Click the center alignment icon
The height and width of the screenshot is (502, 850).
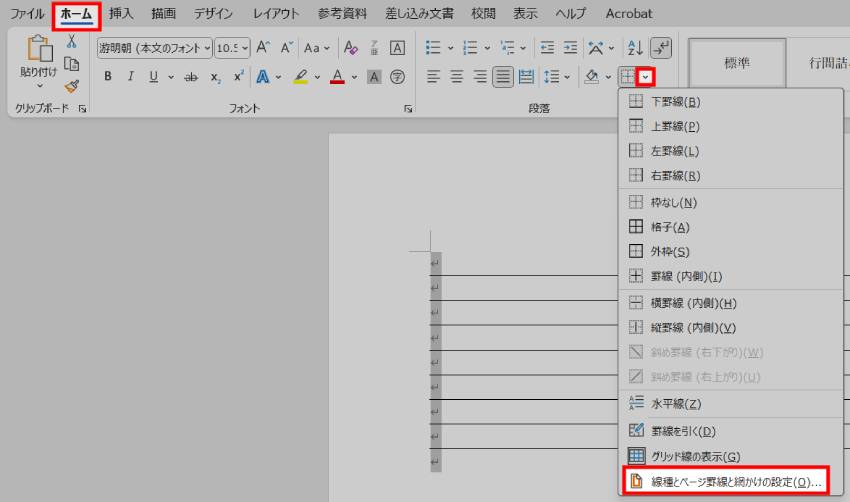[456, 77]
